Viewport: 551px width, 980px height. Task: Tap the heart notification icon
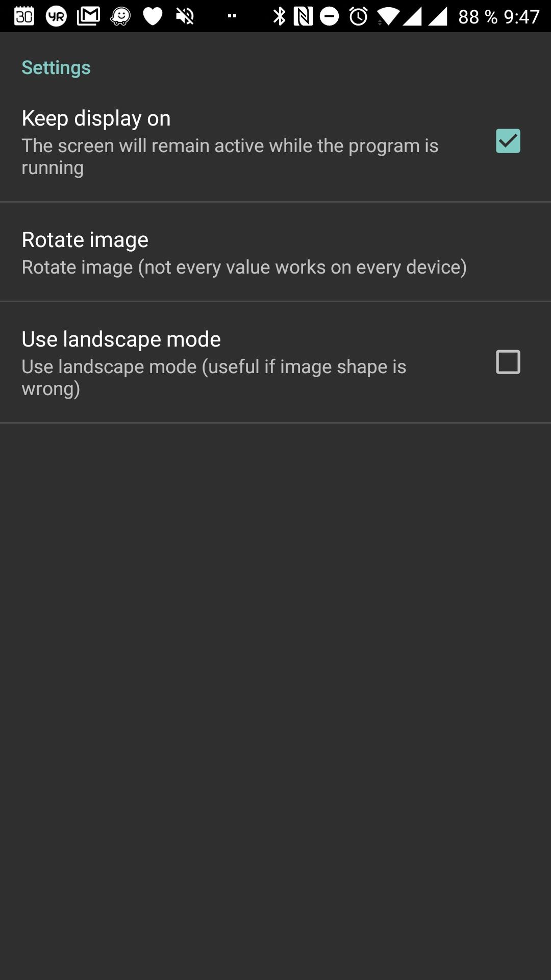pyautogui.click(x=153, y=16)
